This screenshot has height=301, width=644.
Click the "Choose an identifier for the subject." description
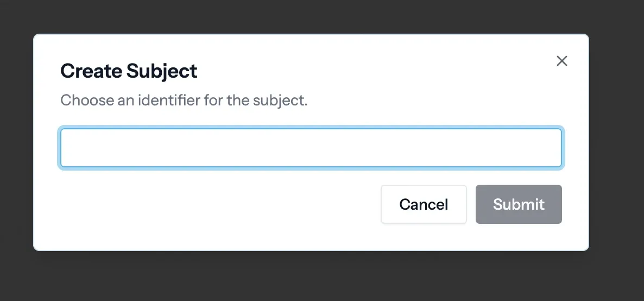click(184, 101)
